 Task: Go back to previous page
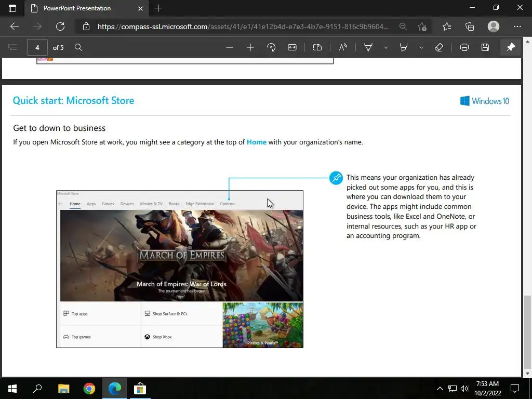pyautogui.click(x=15, y=26)
